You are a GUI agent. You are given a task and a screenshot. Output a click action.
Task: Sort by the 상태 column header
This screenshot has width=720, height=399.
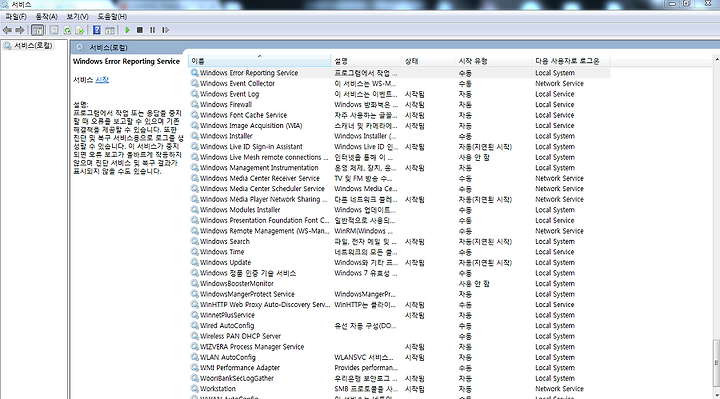point(428,61)
